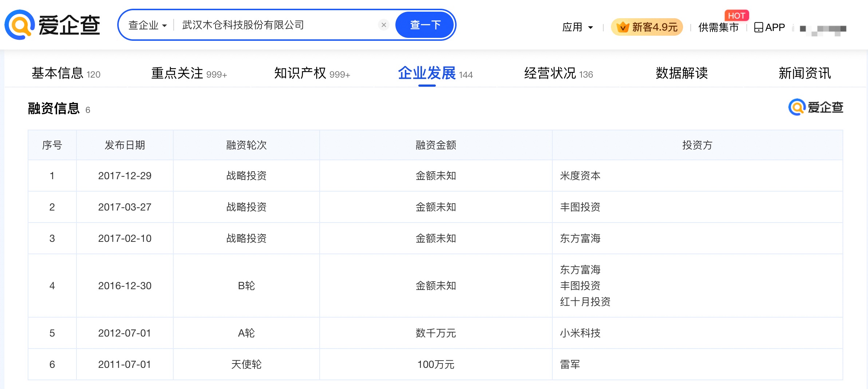Click the 发布日期 column header

[125, 145]
